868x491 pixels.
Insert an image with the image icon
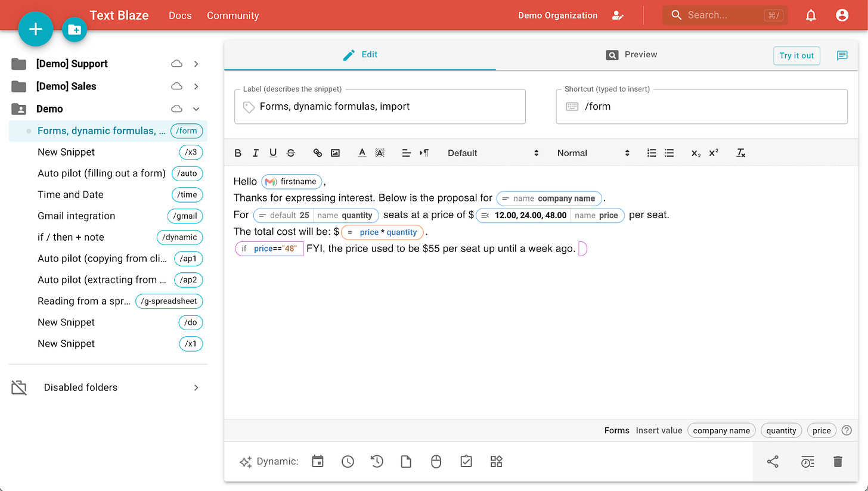pyautogui.click(x=336, y=153)
